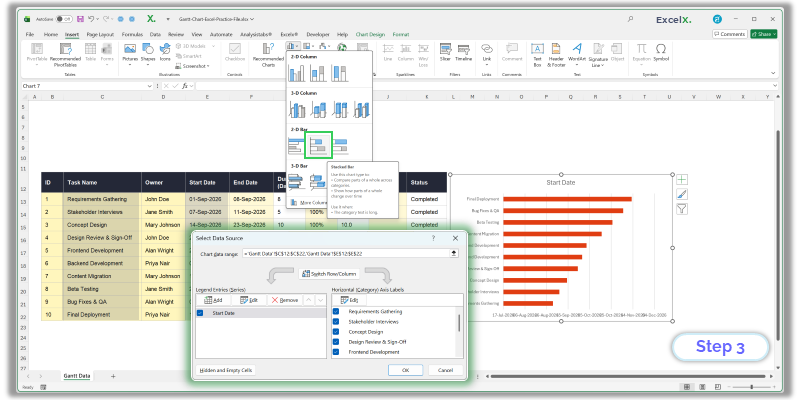This screenshot has width=800, height=400.
Task: Click Remove in Legend Entries
Action: pos(285,300)
